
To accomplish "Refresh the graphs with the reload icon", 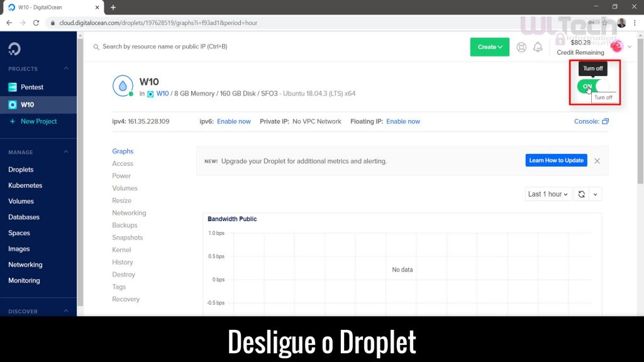I will click(582, 194).
